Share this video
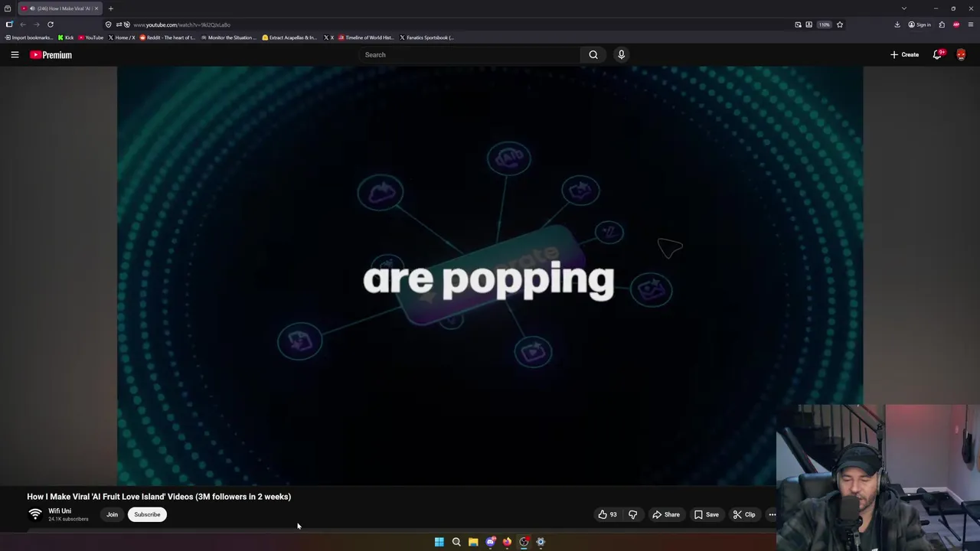 click(x=666, y=514)
